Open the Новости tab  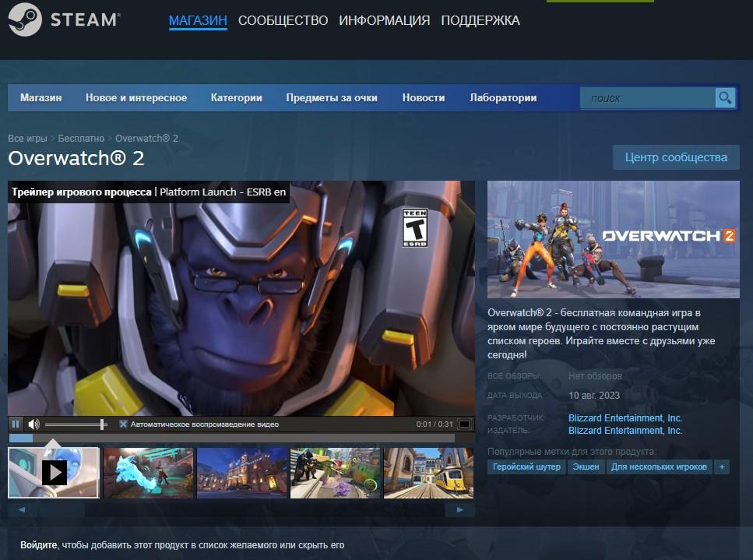pos(424,98)
